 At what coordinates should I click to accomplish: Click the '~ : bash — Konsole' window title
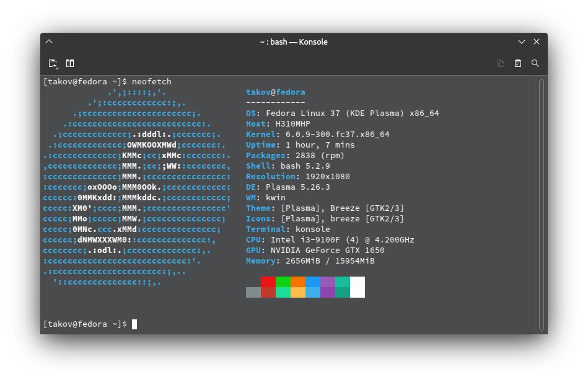click(x=294, y=42)
